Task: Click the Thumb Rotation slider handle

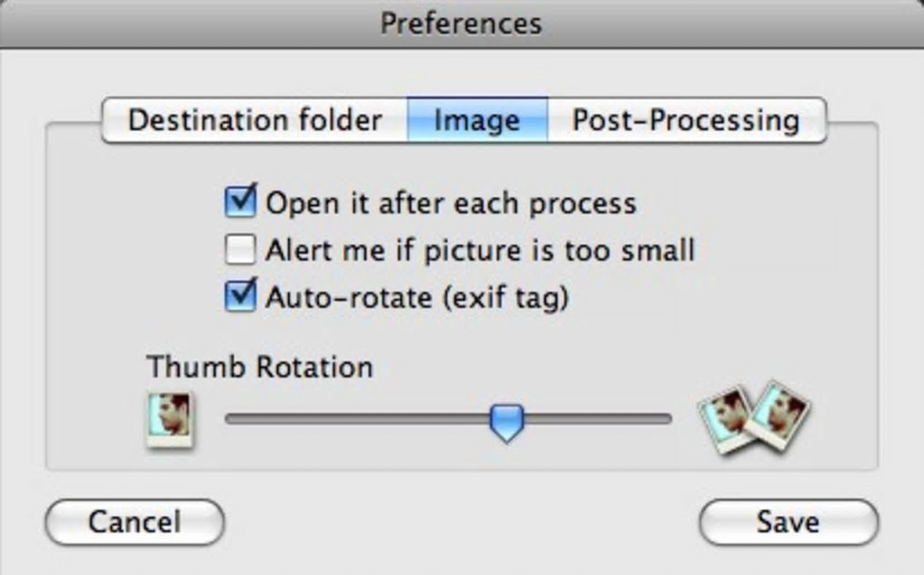Action: tap(506, 421)
